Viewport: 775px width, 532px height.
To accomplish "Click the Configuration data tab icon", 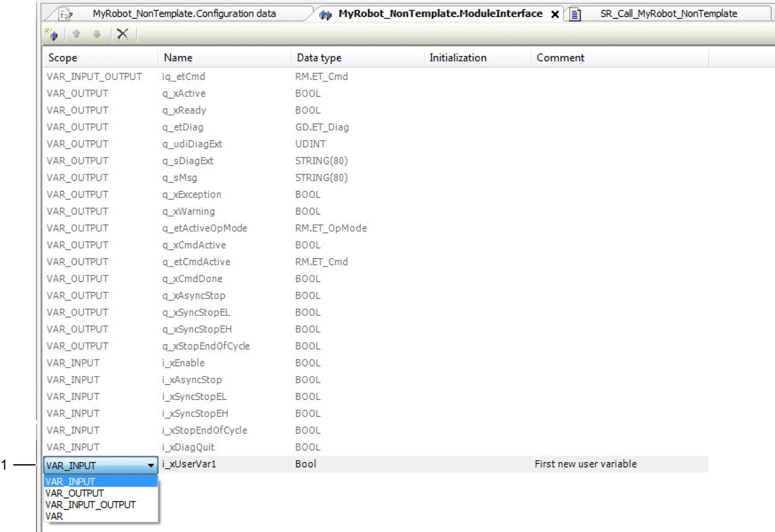I will coord(65,14).
